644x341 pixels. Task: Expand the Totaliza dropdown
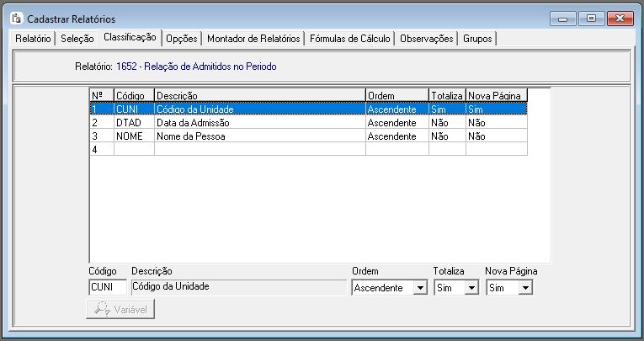[x=471, y=288]
